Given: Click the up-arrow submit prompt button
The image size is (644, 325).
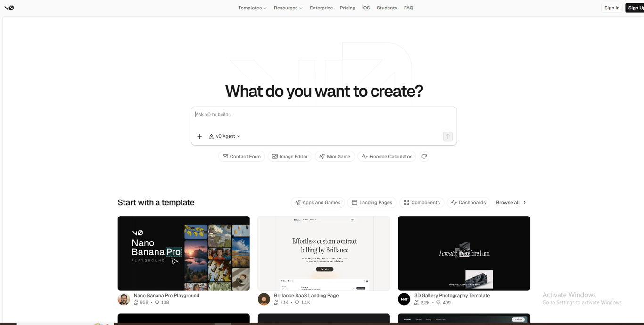Looking at the screenshot, I should [448, 136].
